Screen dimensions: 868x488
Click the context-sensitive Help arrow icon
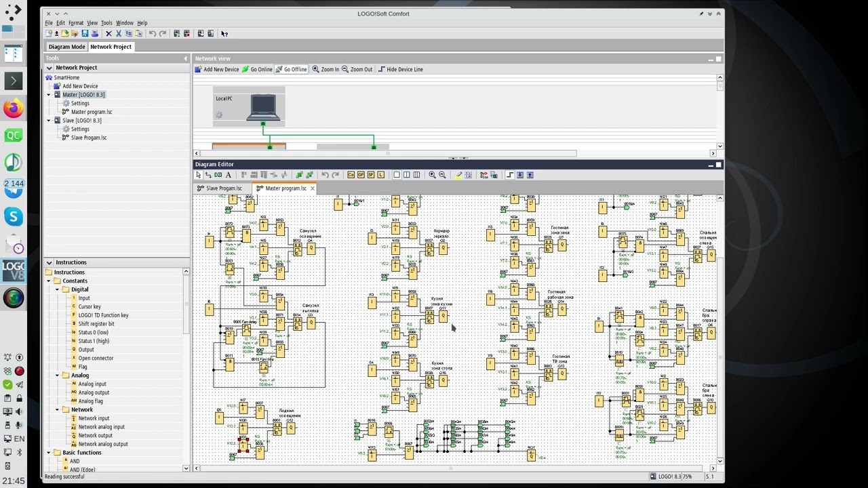pos(224,33)
